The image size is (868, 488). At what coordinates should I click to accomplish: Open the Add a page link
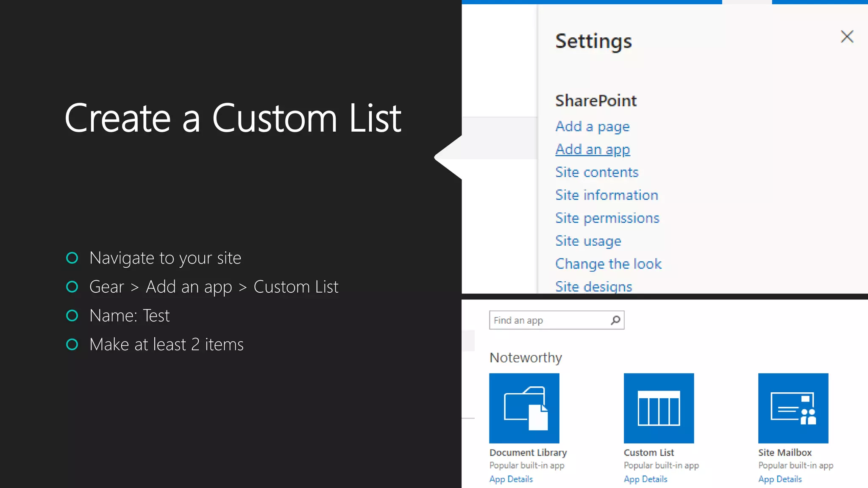593,127
